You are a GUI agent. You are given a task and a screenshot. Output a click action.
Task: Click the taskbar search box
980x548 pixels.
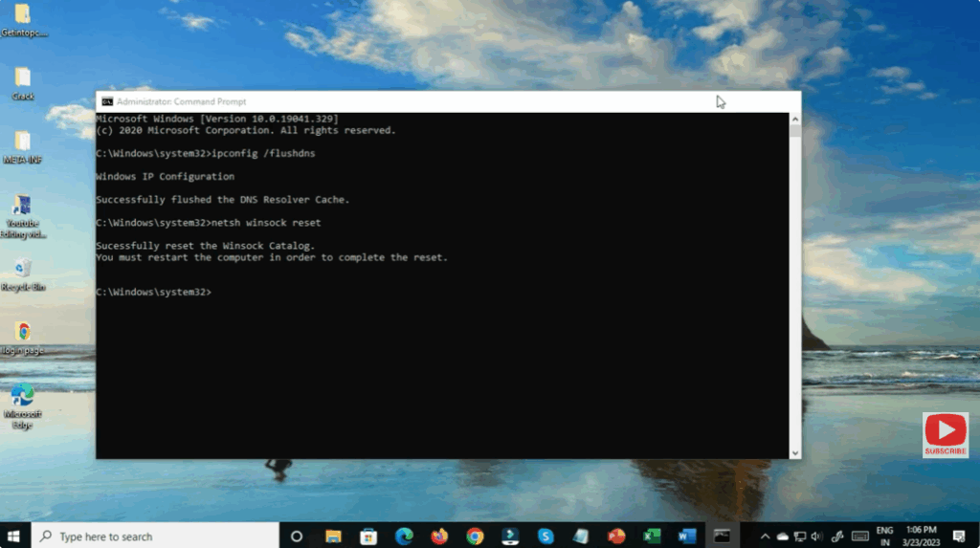coord(155,537)
